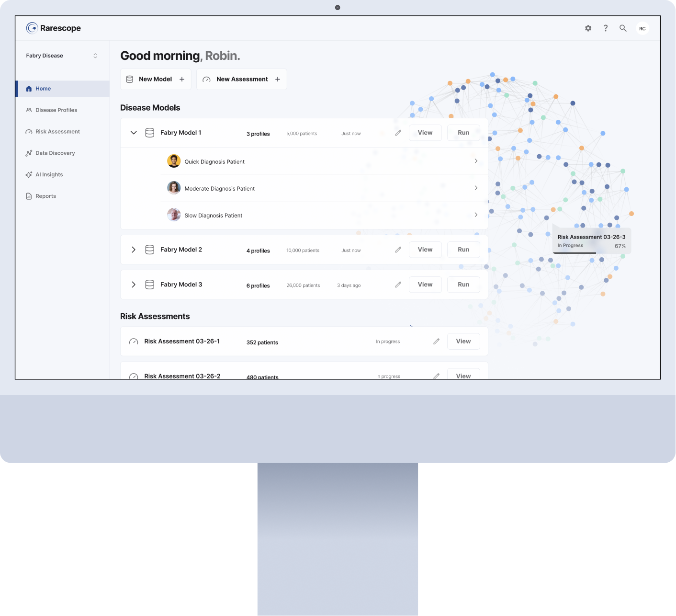Viewport: 676px width, 616px height.
Task: Expand the Fabry Model 2 row
Action: (134, 250)
